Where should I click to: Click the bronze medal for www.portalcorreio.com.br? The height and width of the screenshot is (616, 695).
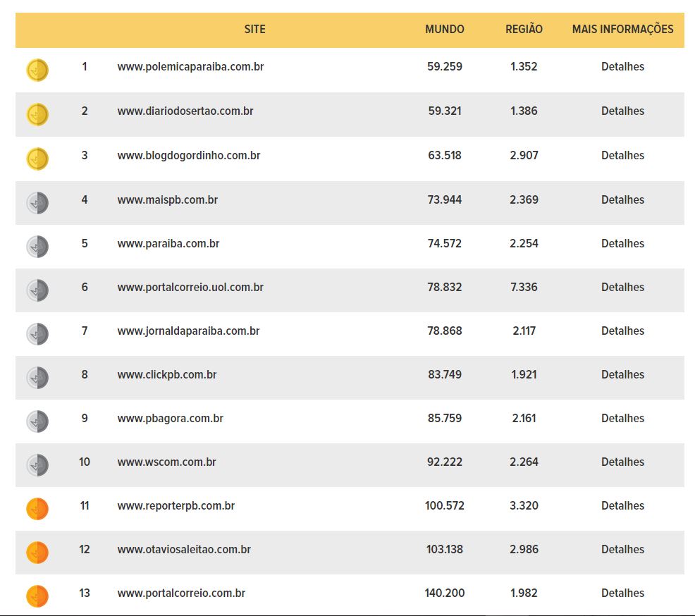click(37, 596)
